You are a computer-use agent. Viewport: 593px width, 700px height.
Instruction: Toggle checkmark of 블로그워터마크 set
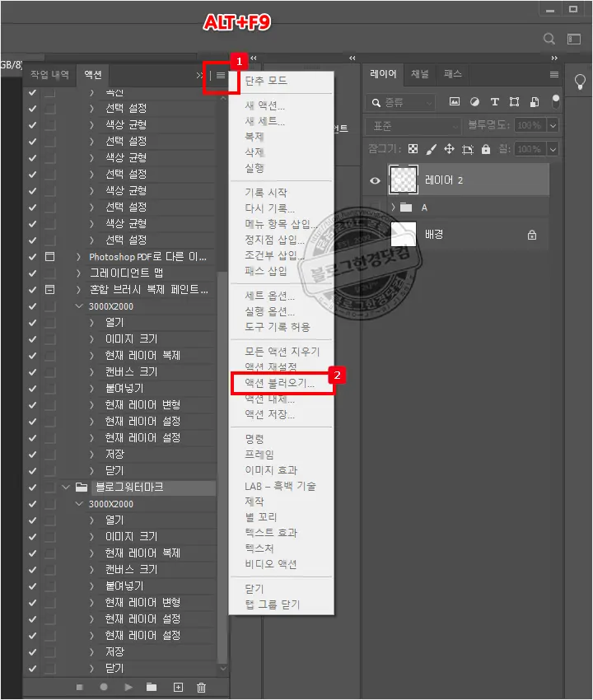tap(33, 487)
